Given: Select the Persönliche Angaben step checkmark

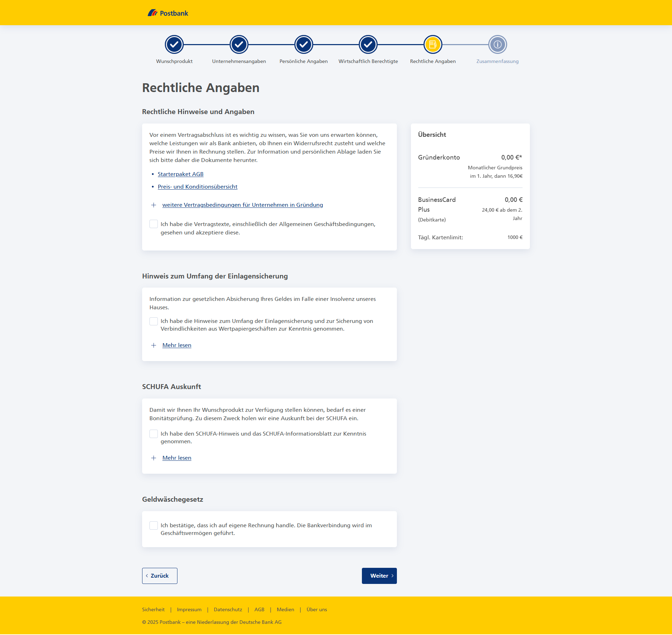Looking at the screenshot, I should click(x=303, y=44).
